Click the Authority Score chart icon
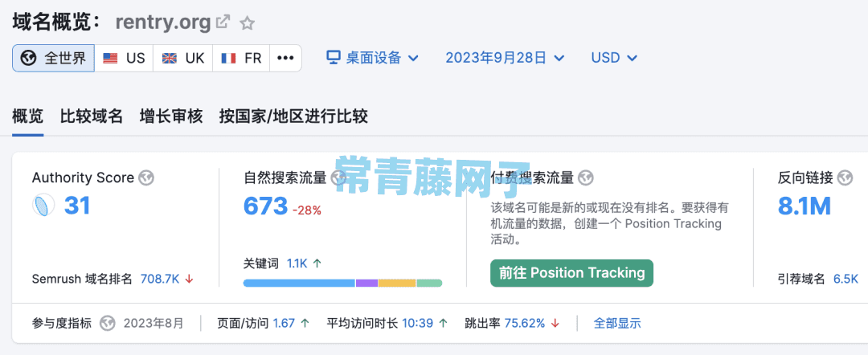The image size is (868, 355). (43, 205)
